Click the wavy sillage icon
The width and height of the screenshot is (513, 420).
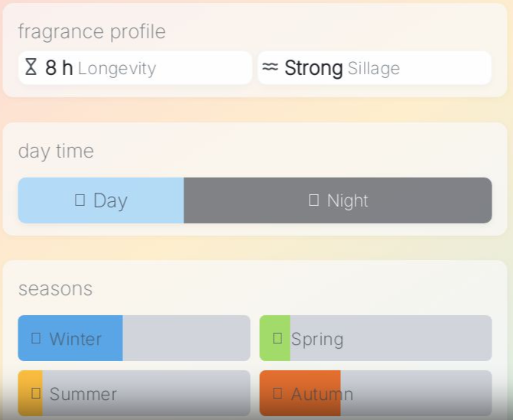(270, 67)
